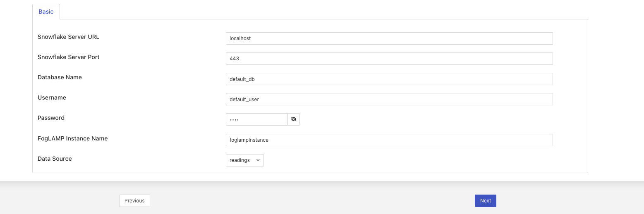644x214 pixels.
Task: Click the Snowflake Server Port input showing 443
Action: (389, 59)
